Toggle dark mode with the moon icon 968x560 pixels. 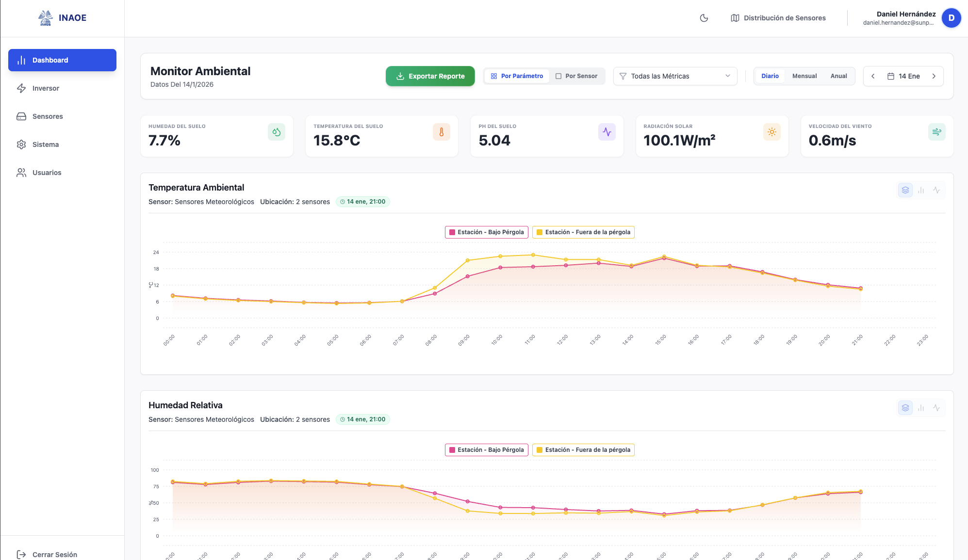704,18
